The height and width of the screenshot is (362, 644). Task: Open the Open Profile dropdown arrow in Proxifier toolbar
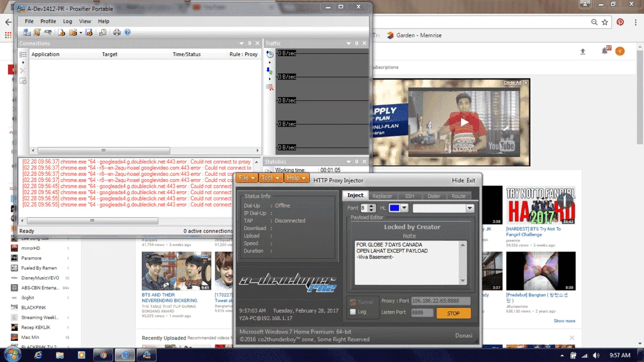(x=80, y=32)
